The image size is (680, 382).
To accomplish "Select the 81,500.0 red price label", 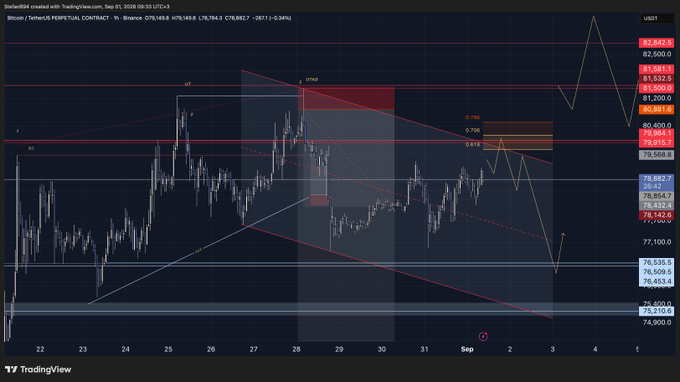I will [x=656, y=88].
